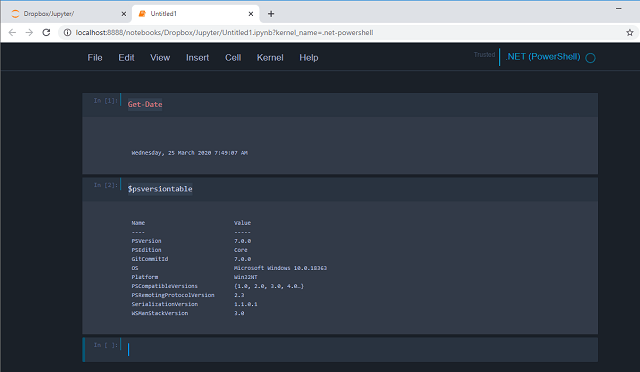This screenshot has height=372, width=640.
Task: Click the GitCommitId row name
Action: [x=149, y=259]
